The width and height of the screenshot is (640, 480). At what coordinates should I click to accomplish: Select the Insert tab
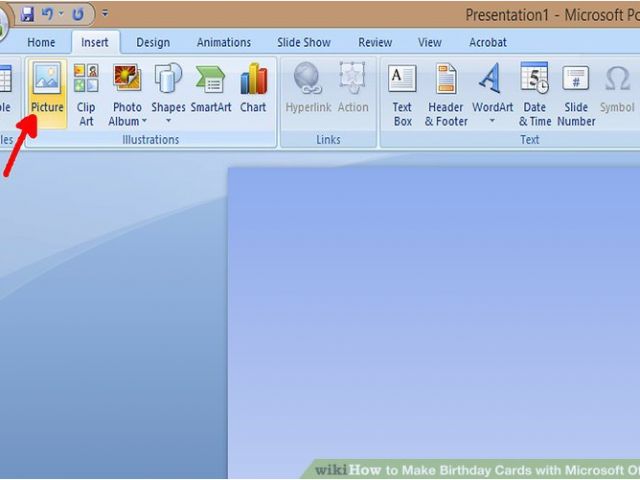point(95,42)
